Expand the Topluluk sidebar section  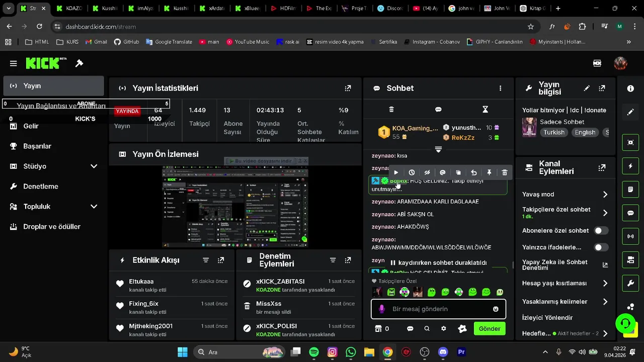click(94, 206)
